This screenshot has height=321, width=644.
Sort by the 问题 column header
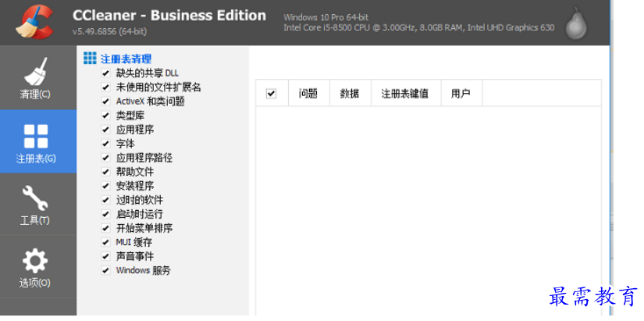pos(309,93)
